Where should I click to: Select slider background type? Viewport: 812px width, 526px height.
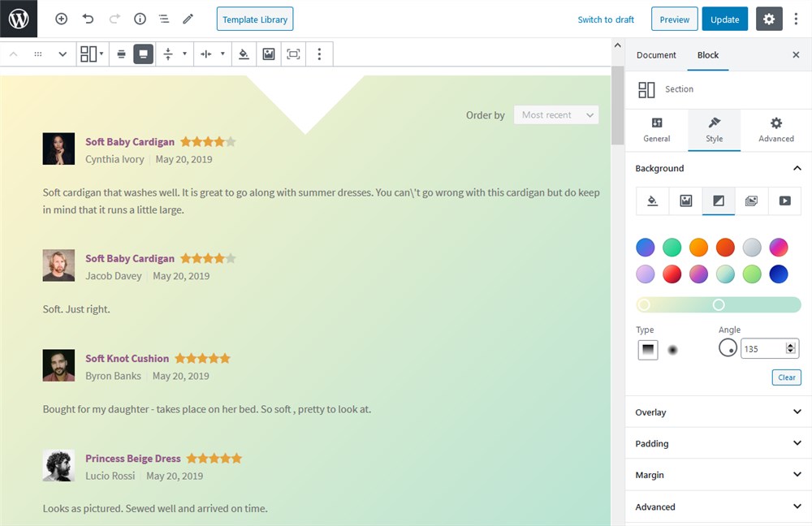click(751, 200)
